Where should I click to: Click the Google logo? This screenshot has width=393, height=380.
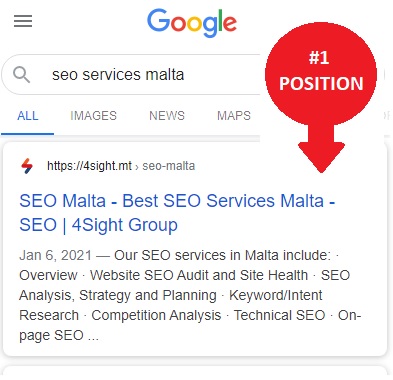click(192, 23)
